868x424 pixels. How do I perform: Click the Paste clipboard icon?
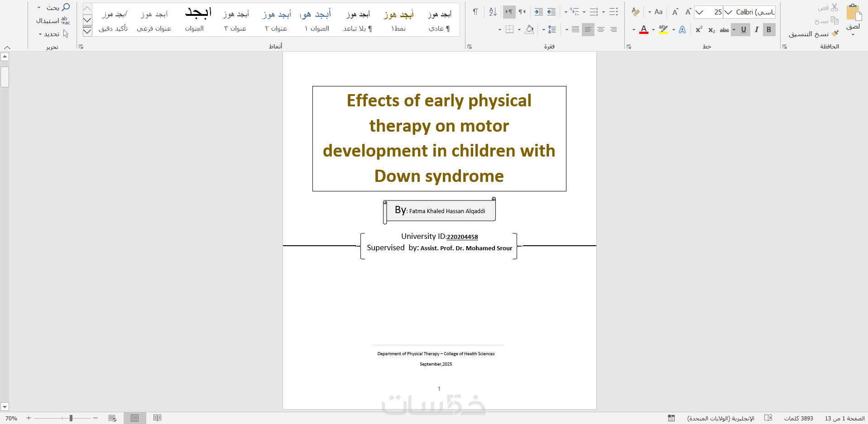[x=854, y=13]
